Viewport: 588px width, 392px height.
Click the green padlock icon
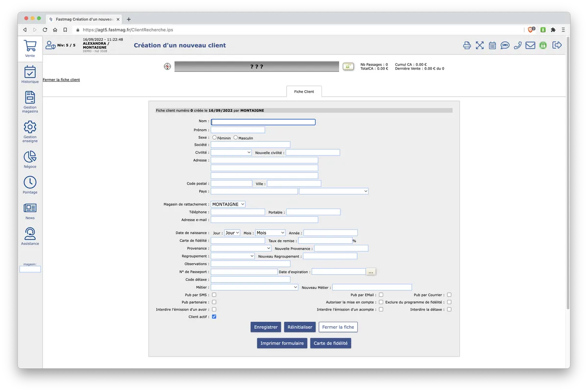543,46
